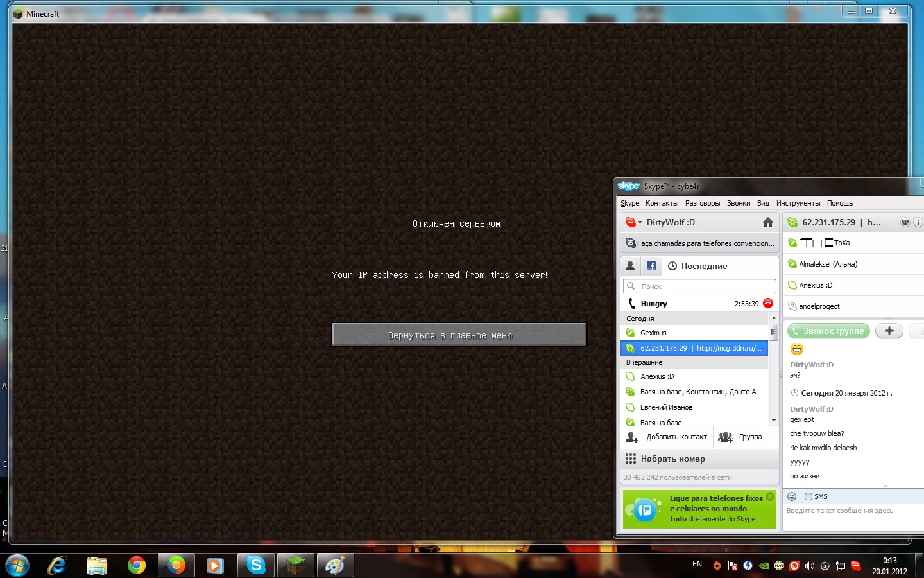Screen dimensions: 924x578
Task: Open the Инструменты menu
Action: tap(798, 203)
